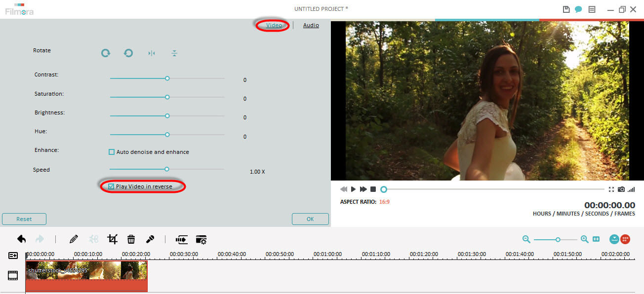The image size is (644, 294).
Task: Rotate the video clockwise
Action: coord(106,53)
